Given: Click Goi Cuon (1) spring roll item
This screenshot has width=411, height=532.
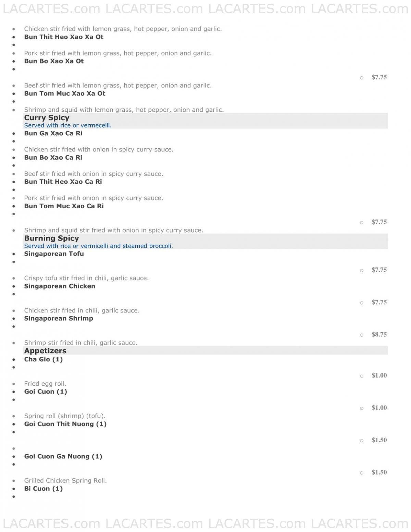Looking at the screenshot, I should click(x=46, y=392).
